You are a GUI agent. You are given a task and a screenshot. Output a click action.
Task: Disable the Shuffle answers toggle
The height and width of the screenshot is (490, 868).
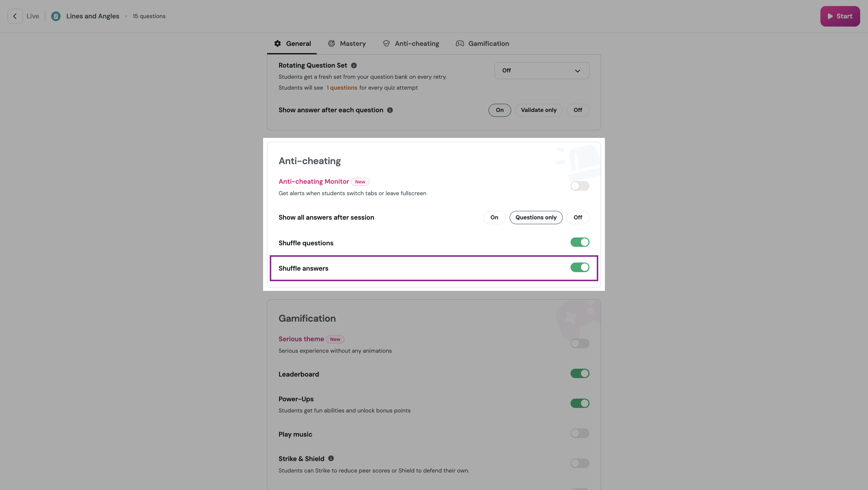tap(580, 267)
